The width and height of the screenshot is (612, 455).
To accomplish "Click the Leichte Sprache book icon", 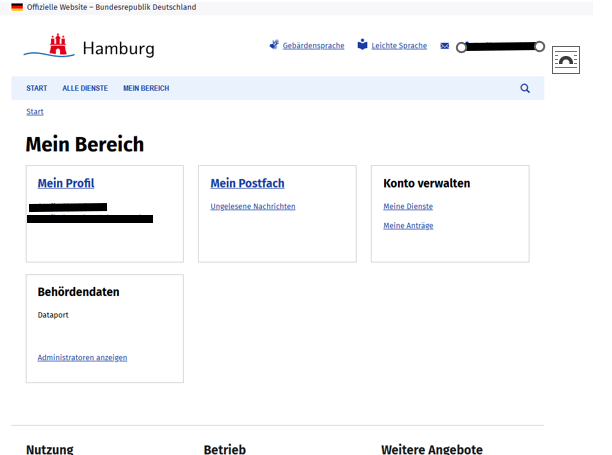I will coord(363,45).
